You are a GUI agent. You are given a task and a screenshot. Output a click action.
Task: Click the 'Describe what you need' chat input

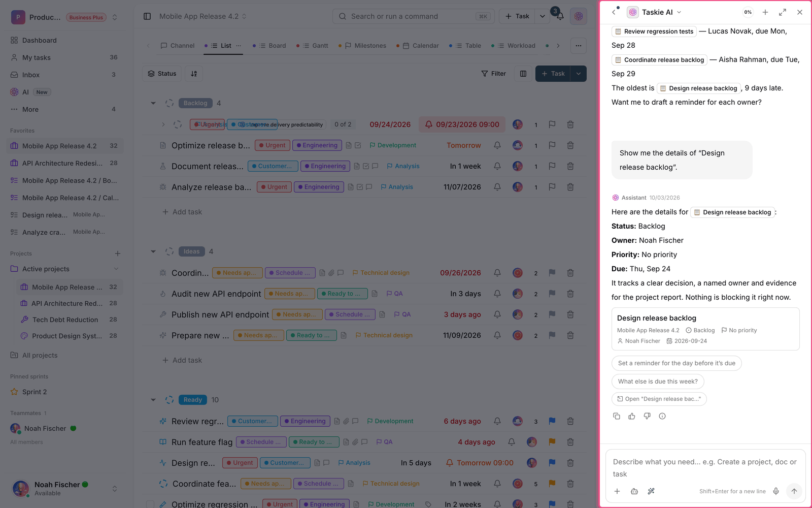705,468
